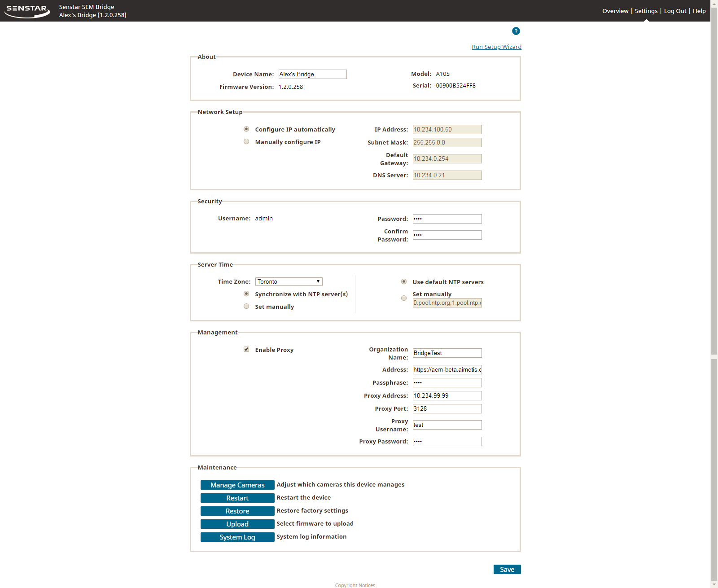Open the Copyright Notices link

[355, 585]
